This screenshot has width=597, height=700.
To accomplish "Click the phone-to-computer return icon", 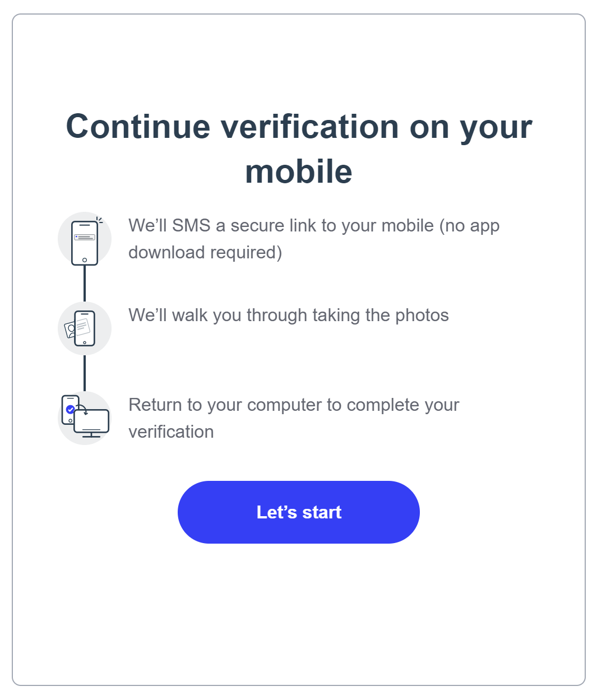I will (x=85, y=418).
